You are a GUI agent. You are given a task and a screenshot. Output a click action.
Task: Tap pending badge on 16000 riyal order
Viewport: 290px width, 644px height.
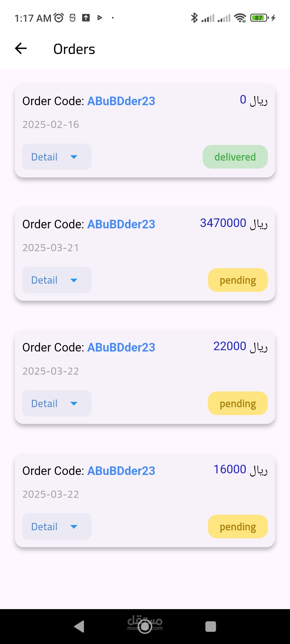coord(238,526)
